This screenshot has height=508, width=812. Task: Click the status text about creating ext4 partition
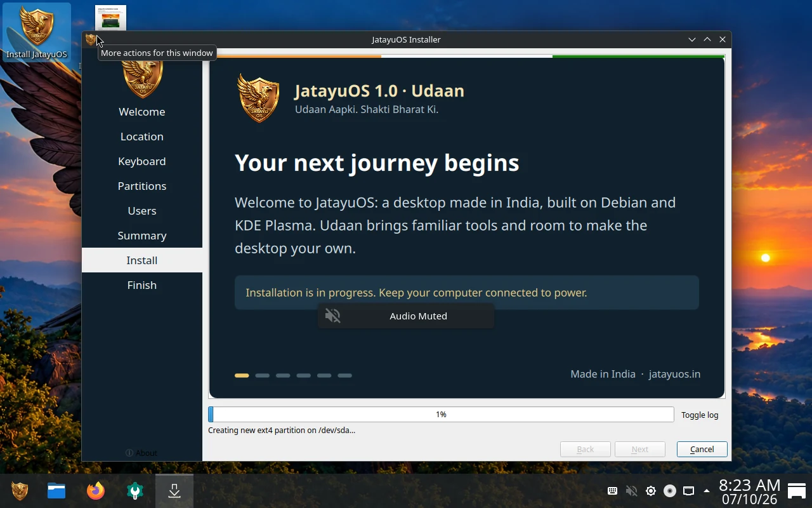coord(282,431)
